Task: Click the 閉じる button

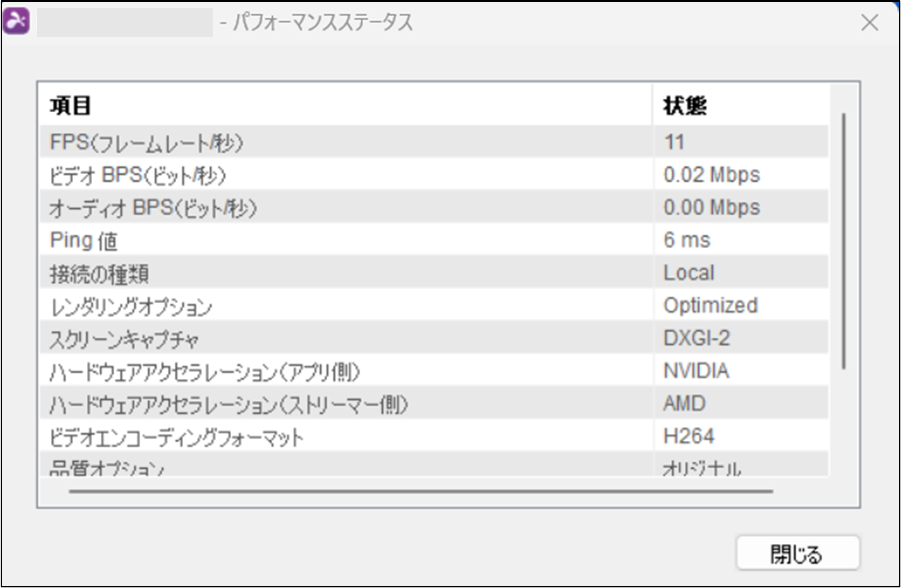Action: coord(797,554)
